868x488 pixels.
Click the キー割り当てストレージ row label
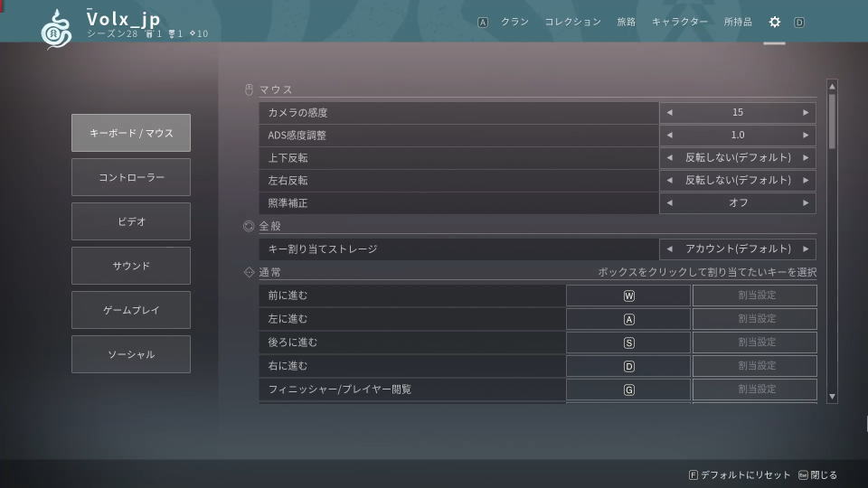pyautogui.click(x=323, y=249)
